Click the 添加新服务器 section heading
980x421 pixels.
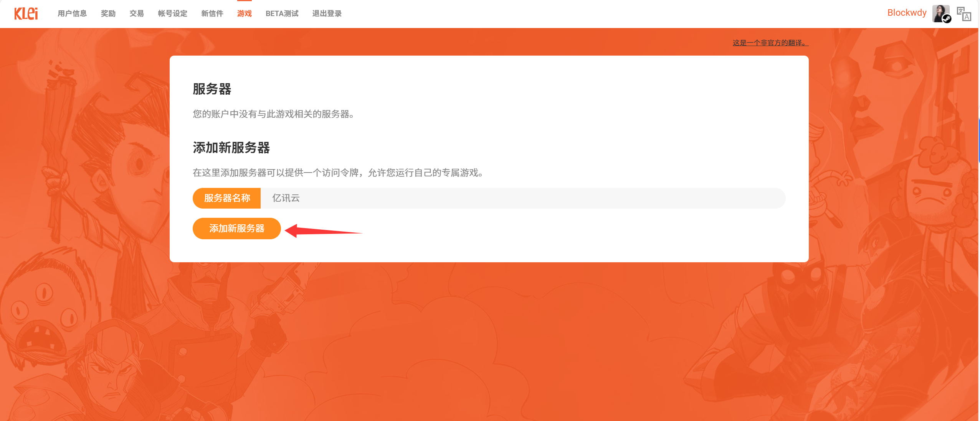tap(231, 148)
